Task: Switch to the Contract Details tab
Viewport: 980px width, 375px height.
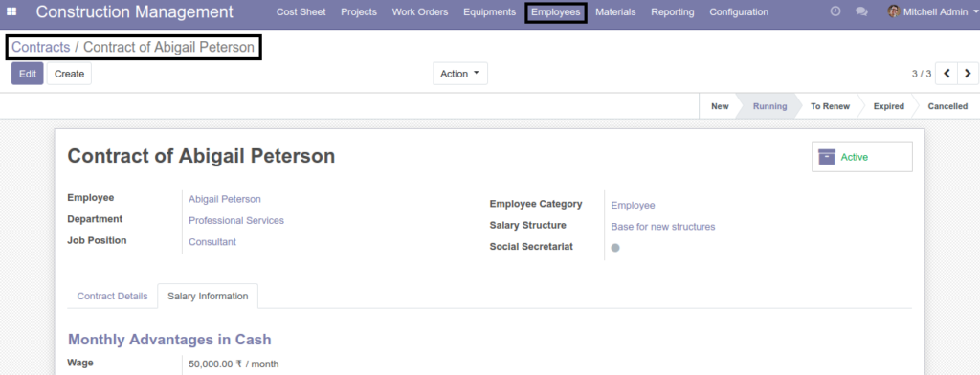Action: point(113,297)
